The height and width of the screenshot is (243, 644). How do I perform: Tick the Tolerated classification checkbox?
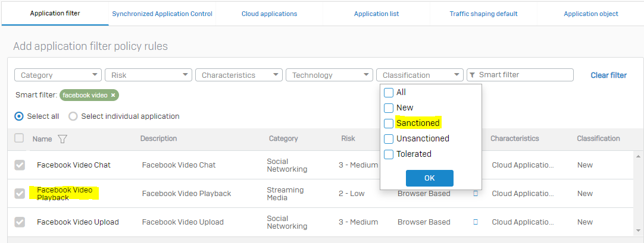(389, 154)
